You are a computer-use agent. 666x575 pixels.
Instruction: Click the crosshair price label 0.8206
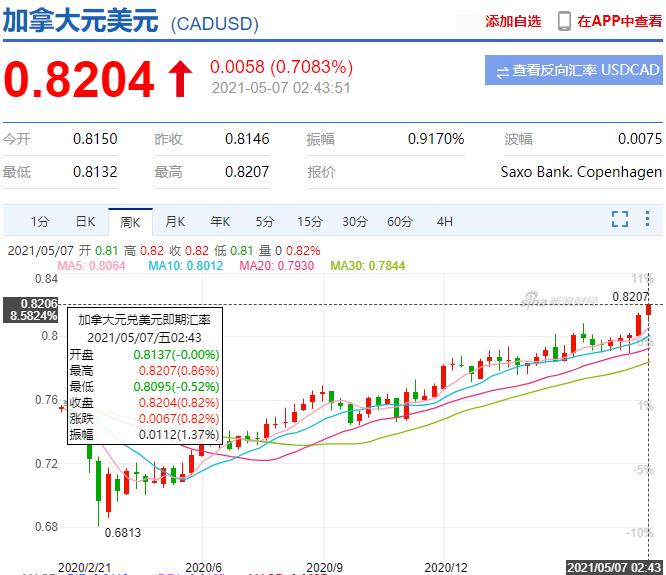click(x=39, y=304)
